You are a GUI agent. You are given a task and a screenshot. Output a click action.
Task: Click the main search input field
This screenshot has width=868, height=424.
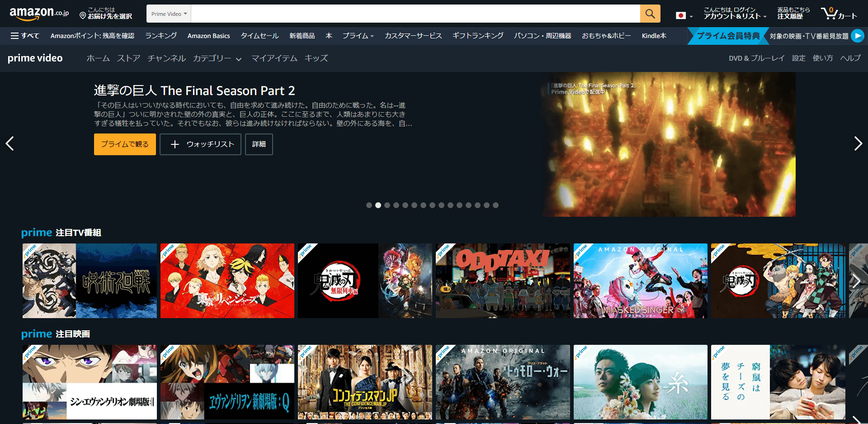[415, 14]
